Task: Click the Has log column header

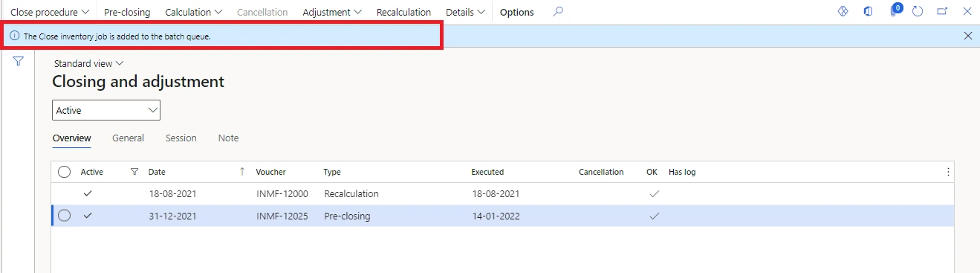Action: [x=682, y=172]
